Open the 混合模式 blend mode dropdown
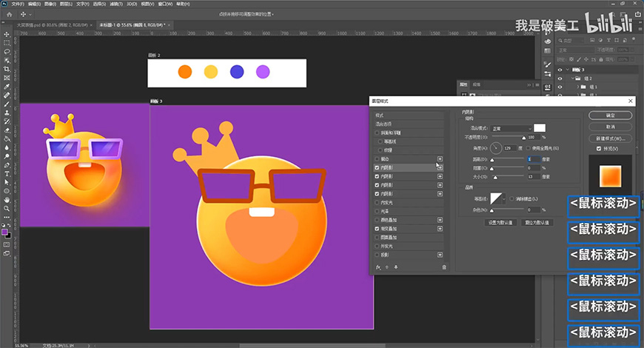This screenshot has height=348, width=644. click(x=511, y=128)
